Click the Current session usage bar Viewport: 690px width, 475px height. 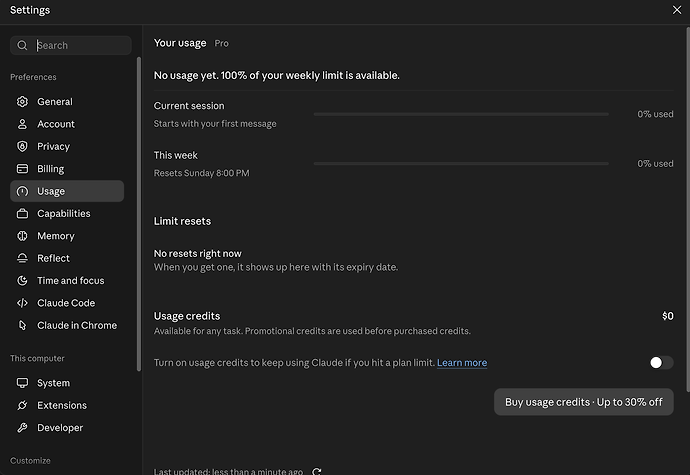pyautogui.click(x=461, y=114)
